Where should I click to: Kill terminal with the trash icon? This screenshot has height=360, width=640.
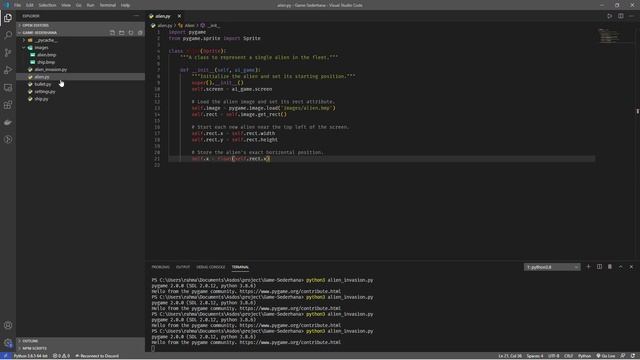click(610, 267)
